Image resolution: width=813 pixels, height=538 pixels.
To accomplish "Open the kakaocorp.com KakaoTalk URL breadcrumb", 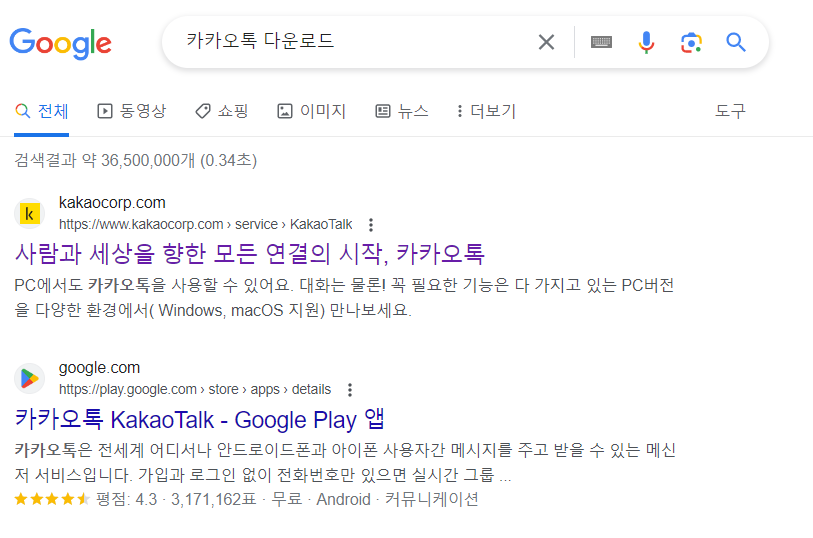I will click(205, 224).
